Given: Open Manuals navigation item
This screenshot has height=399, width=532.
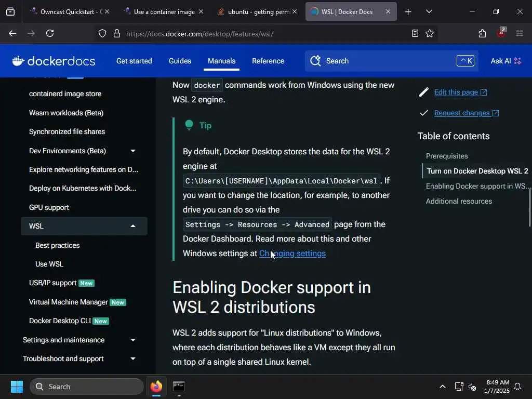Looking at the screenshot, I should [221, 61].
